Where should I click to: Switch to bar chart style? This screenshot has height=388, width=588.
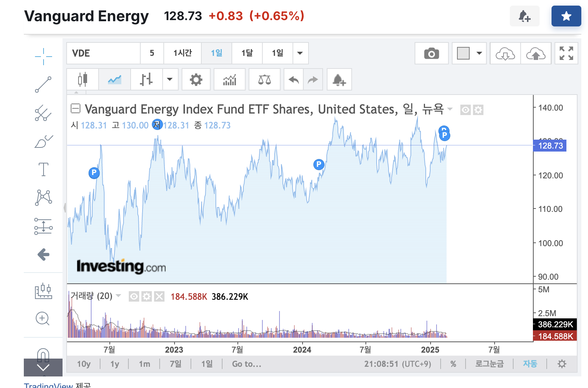146,79
